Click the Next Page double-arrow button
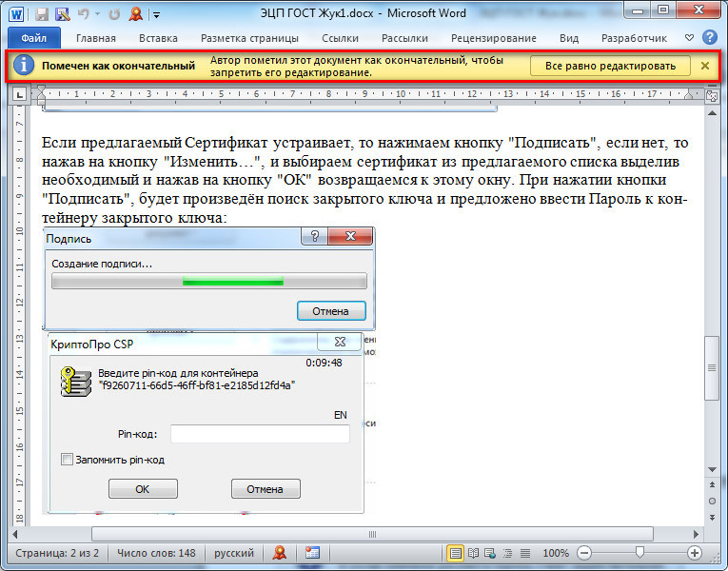728x571 pixels. coord(712,517)
